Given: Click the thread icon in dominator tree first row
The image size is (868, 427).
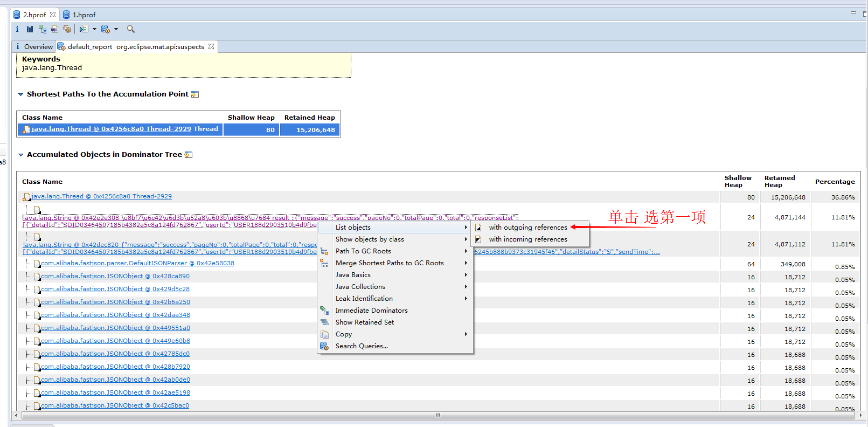Looking at the screenshot, I should [x=26, y=197].
